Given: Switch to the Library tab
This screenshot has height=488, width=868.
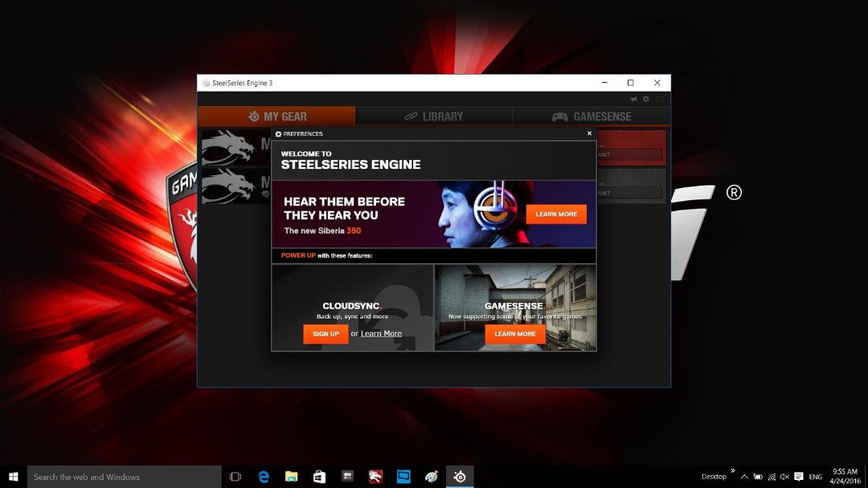Looking at the screenshot, I should pos(433,117).
